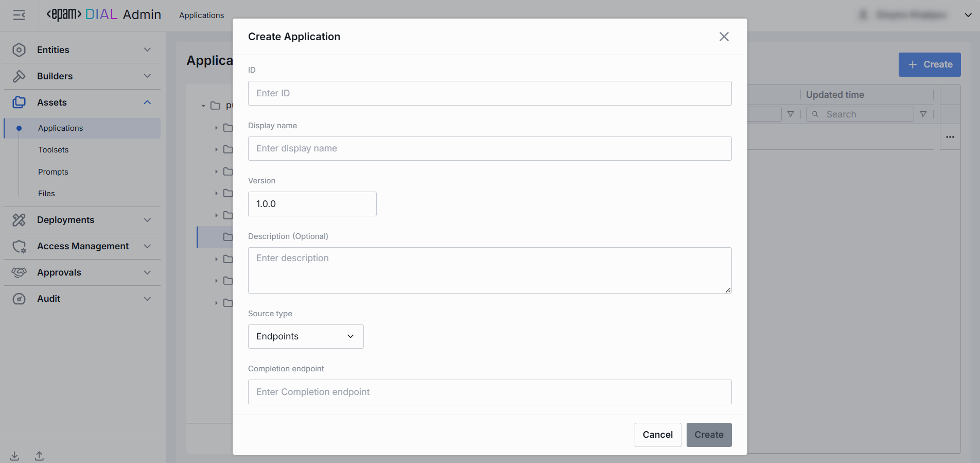Click the Enter ID input field
980x463 pixels.
[x=489, y=93]
